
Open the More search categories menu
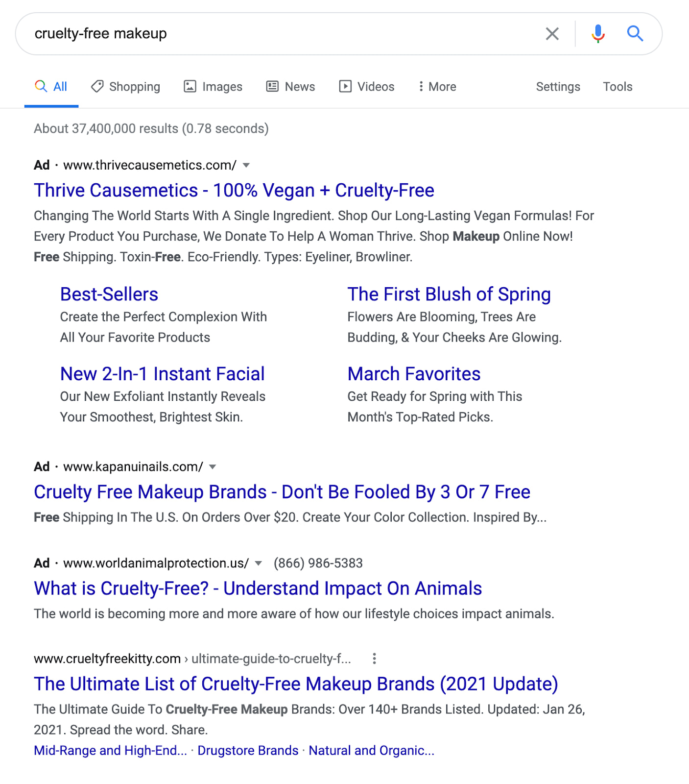point(437,87)
